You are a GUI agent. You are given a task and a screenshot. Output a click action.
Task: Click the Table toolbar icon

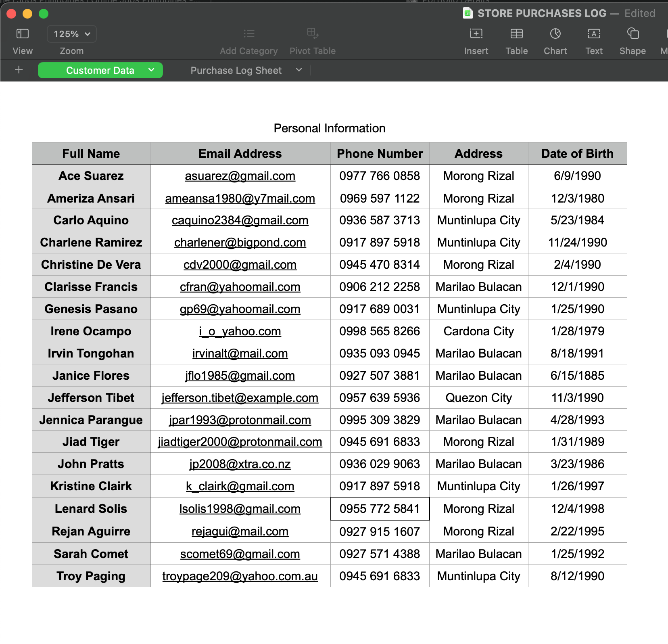(517, 34)
